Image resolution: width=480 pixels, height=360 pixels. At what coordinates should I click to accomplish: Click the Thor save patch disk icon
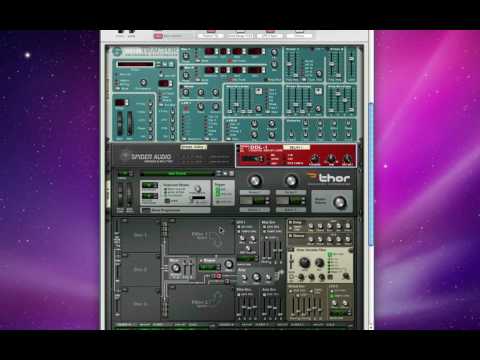(231, 173)
